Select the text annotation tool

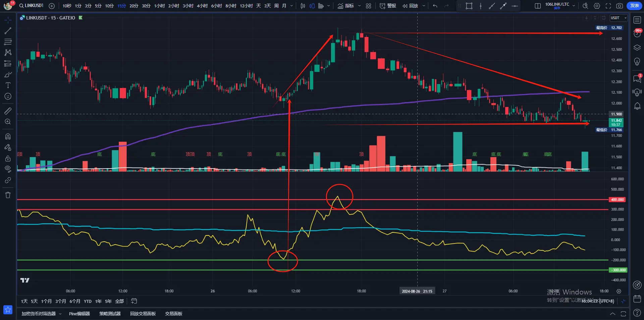[x=8, y=85]
